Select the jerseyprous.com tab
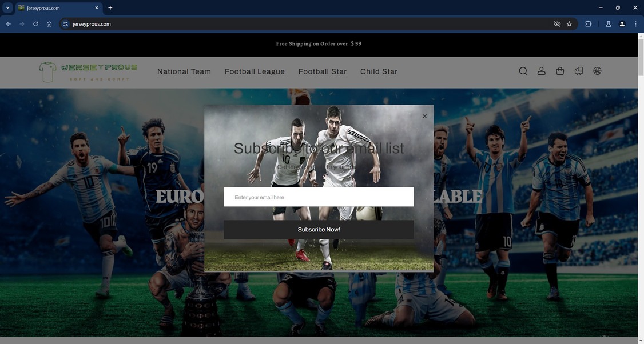 pyautogui.click(x=59, y=8)
